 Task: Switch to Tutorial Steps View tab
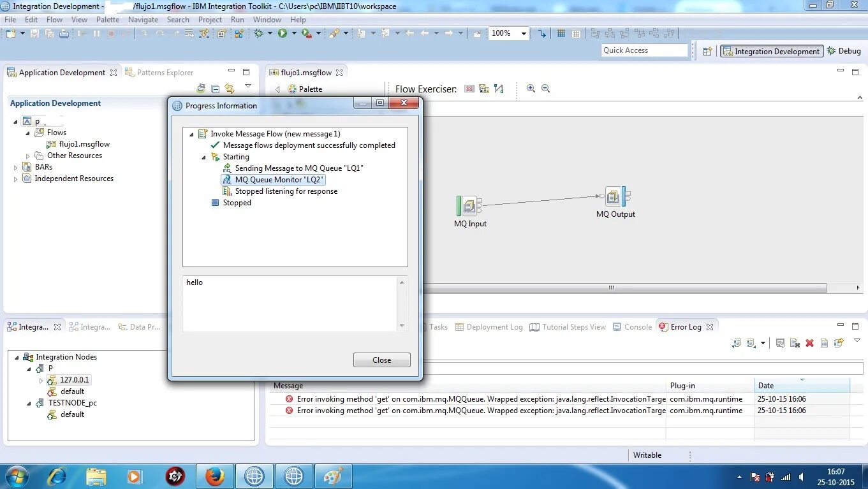[568, 327]
